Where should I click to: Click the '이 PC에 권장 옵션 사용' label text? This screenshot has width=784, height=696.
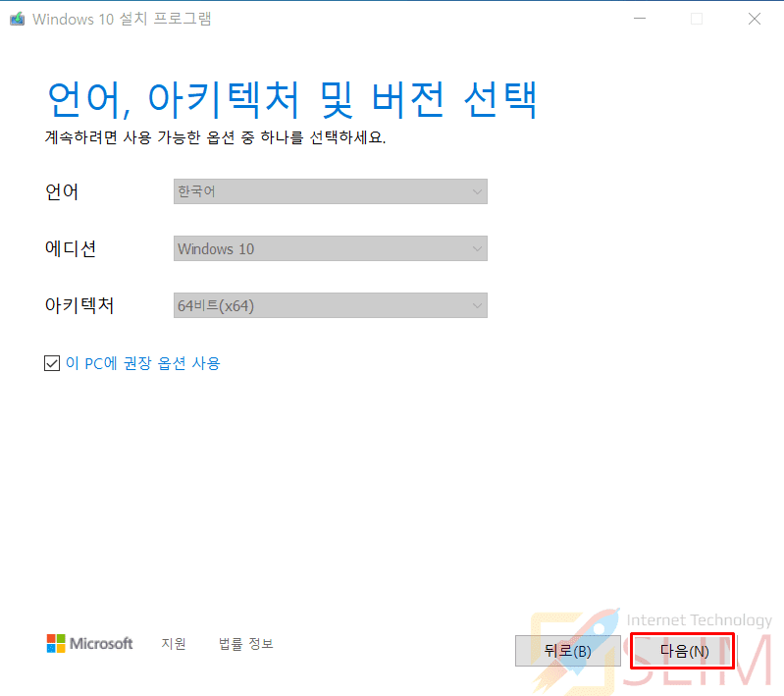pos(143,363)
